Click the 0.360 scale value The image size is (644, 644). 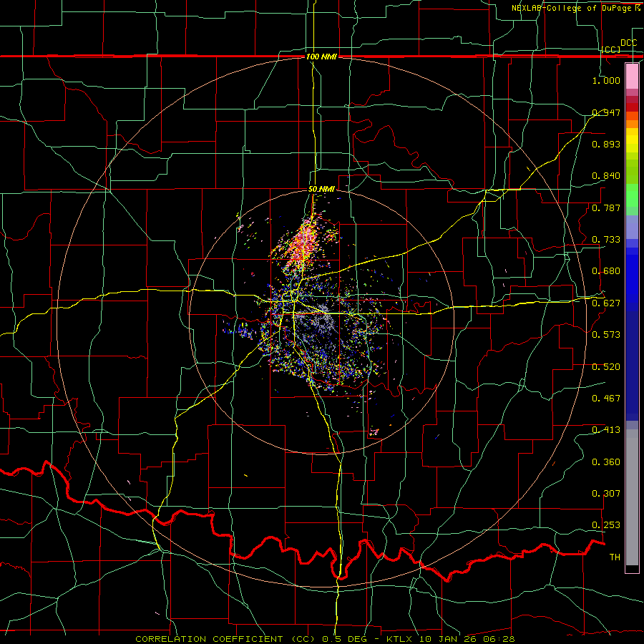pyautogui.click(x=606, y=462)
